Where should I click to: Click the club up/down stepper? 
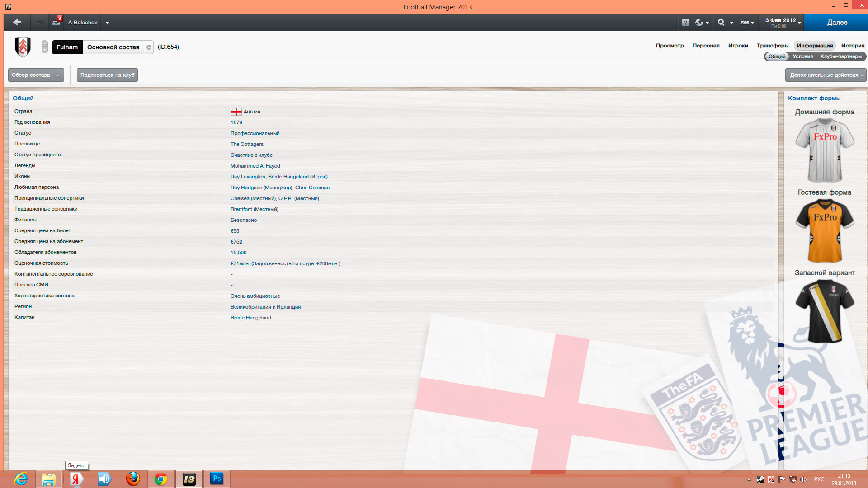point(44,47)
